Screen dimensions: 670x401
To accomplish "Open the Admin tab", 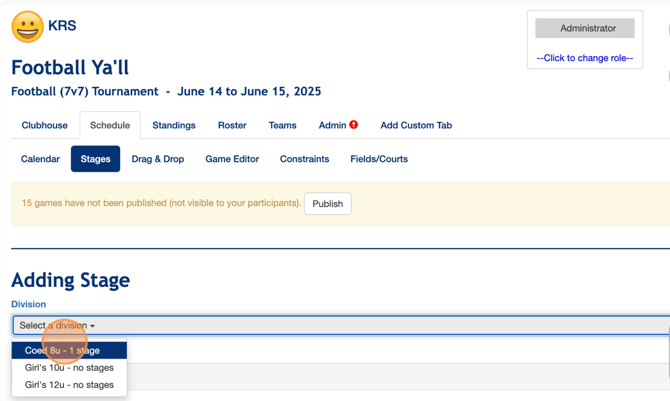I will point(332,125).
